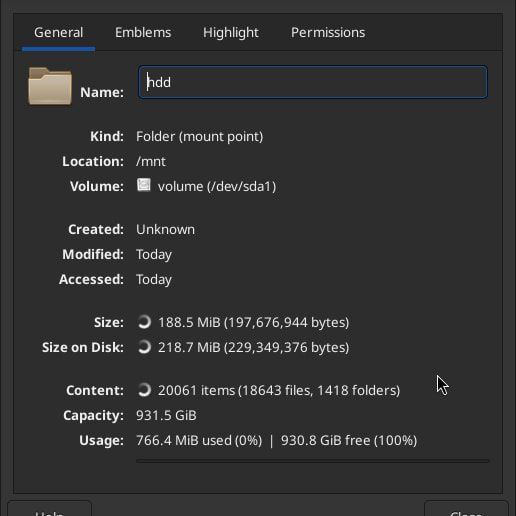Click the "Capacity:" label

(x=94, y=416)
